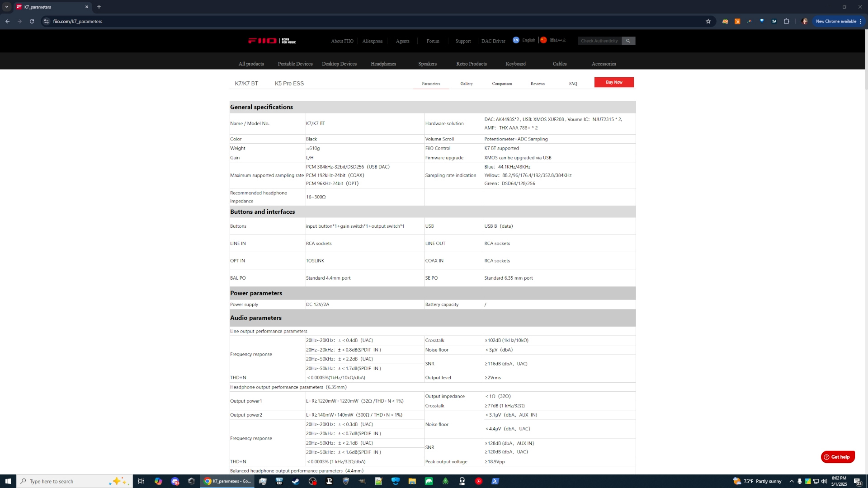The image size is (868, 488).
Task: Open Steam from the taskbar
Action: click(296, 481)
